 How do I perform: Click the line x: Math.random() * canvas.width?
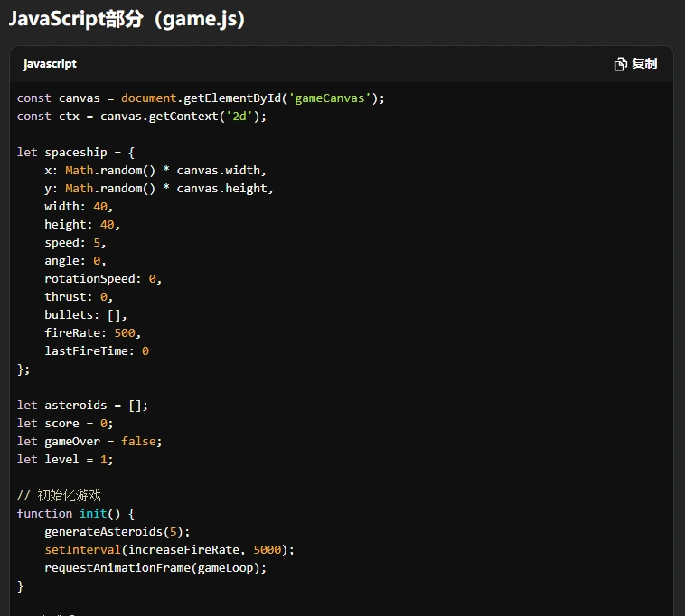pos(155,171)
